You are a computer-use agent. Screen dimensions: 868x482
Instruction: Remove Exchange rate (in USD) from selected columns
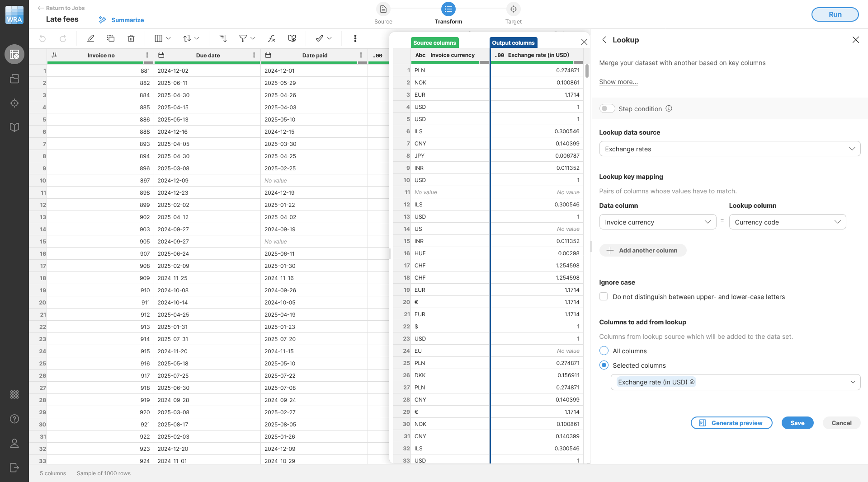point(692,382)
